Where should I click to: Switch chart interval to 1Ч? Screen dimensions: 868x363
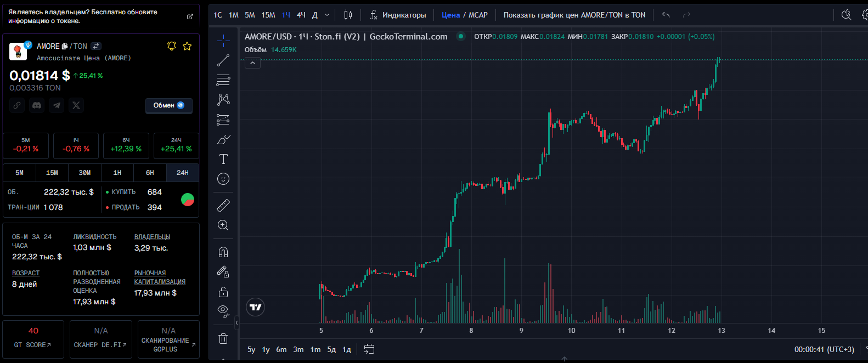[x=286, y=15]
